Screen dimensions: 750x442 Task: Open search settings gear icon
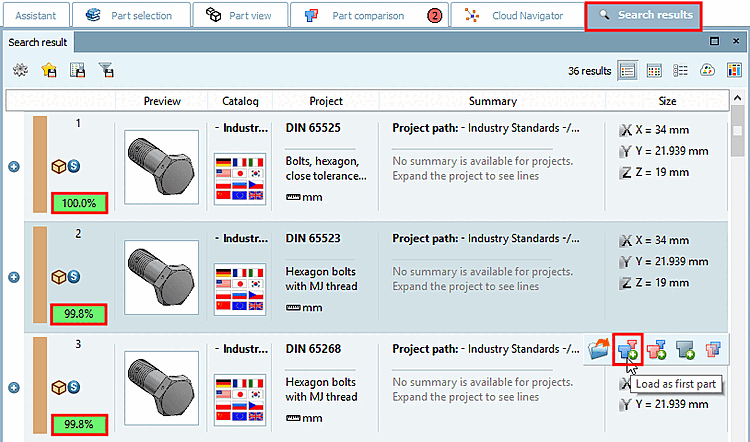[20, 70]
